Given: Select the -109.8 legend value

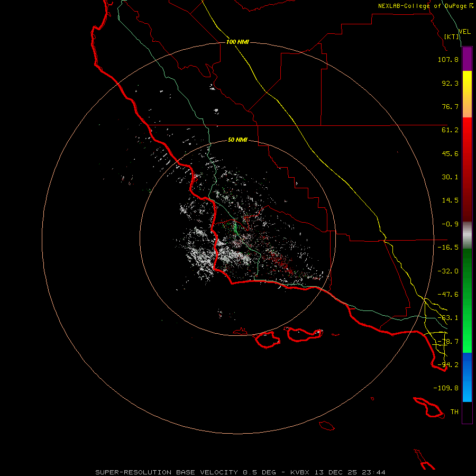Looking at the screenshot, I should 446,388.
